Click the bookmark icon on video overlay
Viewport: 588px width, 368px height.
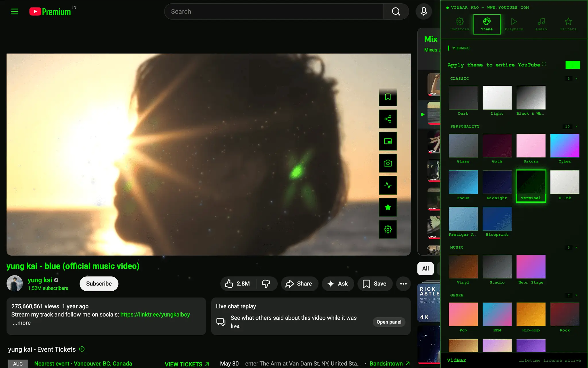pos(388,97)
